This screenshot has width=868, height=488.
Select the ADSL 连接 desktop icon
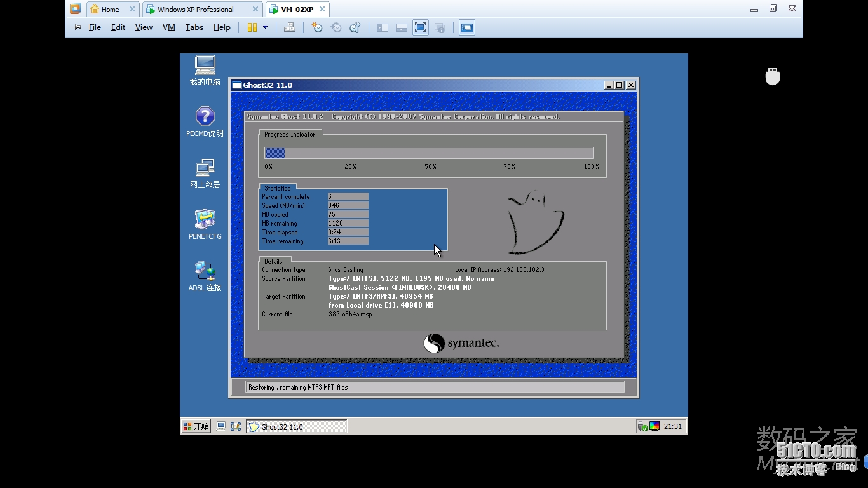click(x=205, y=276)
